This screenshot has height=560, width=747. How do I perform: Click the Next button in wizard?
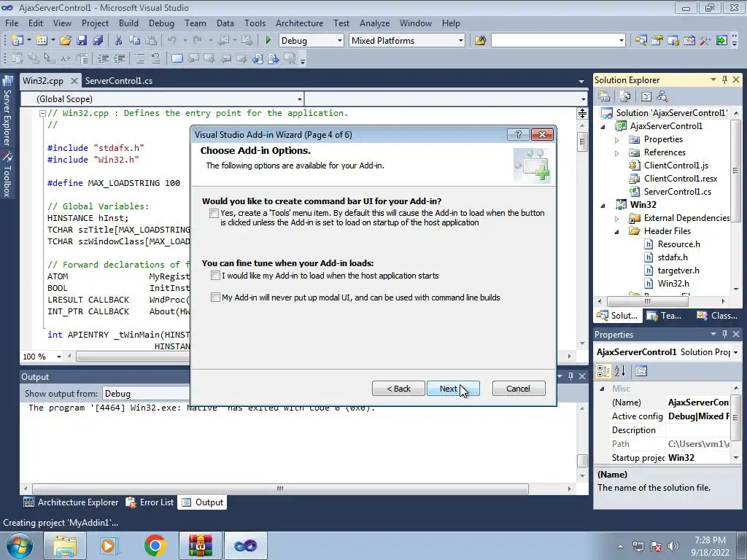(453, 389)
